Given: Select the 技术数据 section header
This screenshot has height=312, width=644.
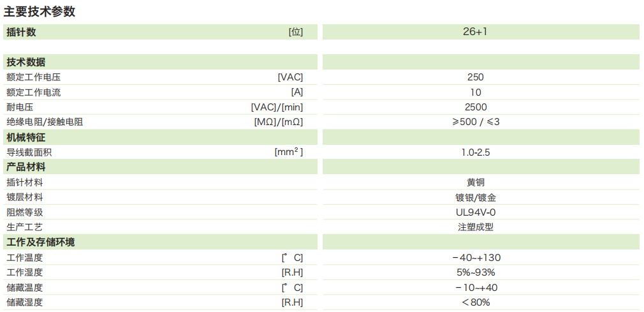Looking at the screenshot, I should click(26, 62).
